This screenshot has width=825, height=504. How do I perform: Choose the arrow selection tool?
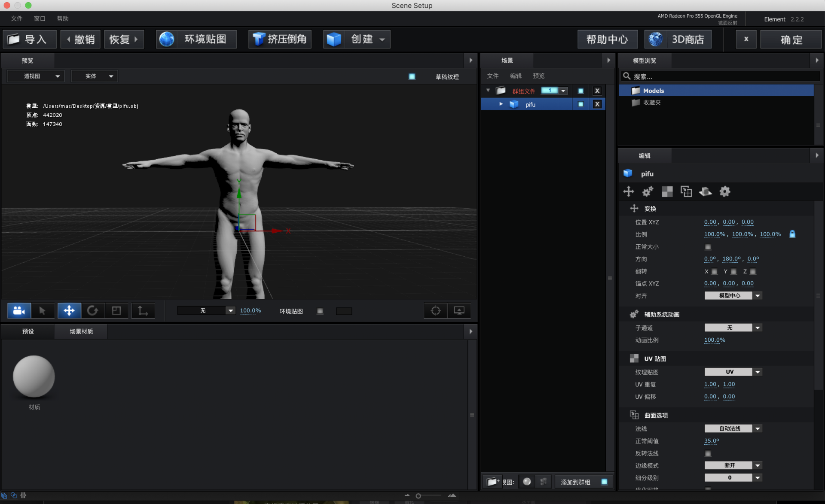(42, 310)
